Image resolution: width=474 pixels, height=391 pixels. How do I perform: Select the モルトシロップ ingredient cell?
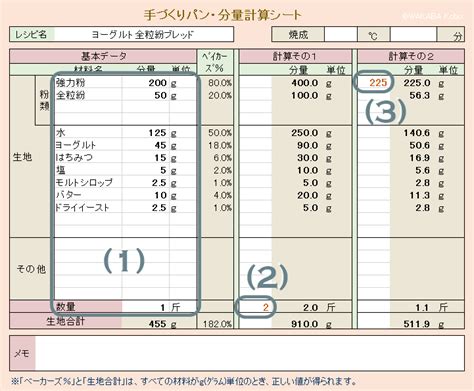click(x=88, y=183)
